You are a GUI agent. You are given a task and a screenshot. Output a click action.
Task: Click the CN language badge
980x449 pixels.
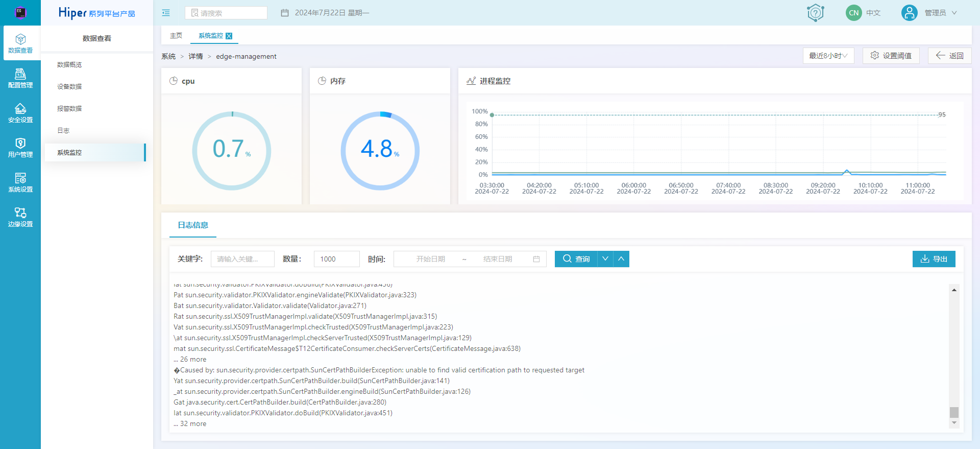click(x=854, y=13)
